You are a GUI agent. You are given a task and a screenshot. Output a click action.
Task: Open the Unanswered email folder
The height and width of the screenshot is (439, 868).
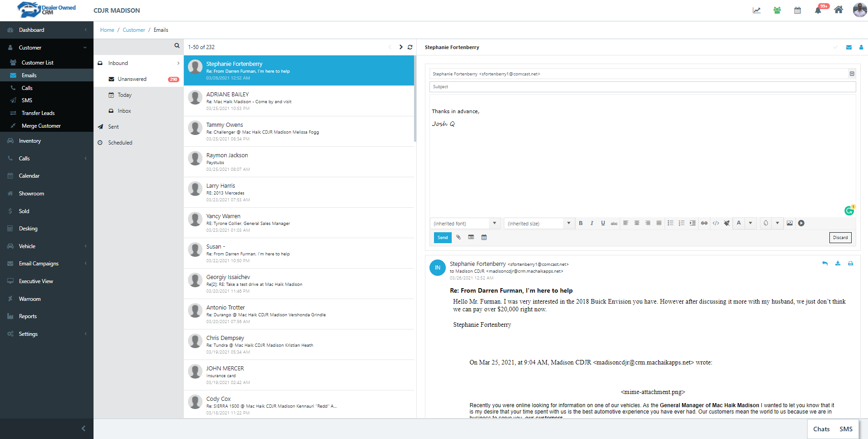coord(132,79)
